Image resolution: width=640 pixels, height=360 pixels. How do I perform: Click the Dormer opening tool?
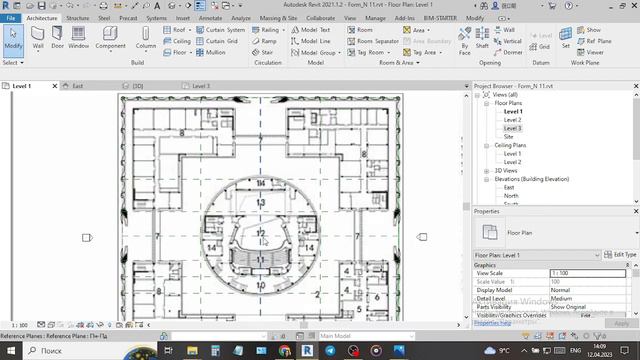508,53
